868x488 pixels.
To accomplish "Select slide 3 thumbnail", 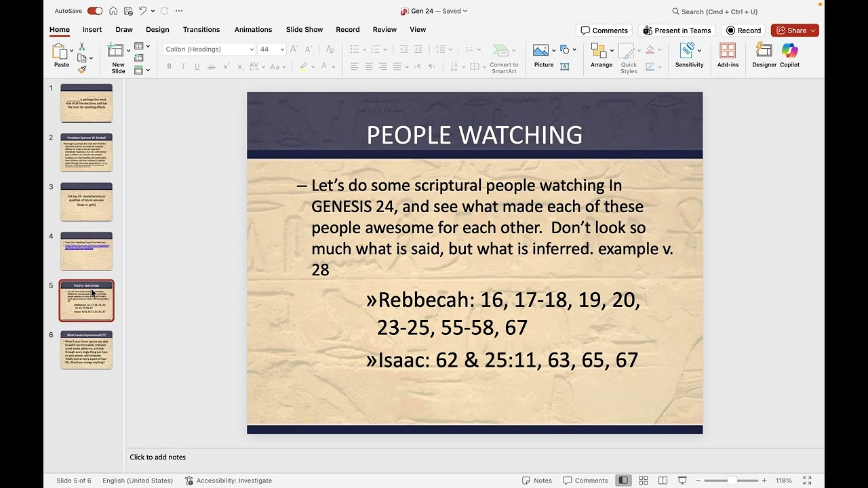I will [x=87, y=201].
